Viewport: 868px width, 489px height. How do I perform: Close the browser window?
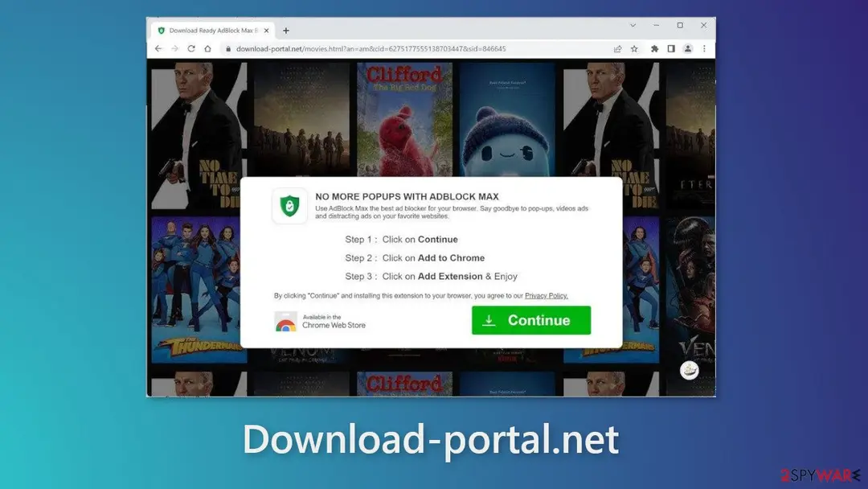(x=703, y=26)
